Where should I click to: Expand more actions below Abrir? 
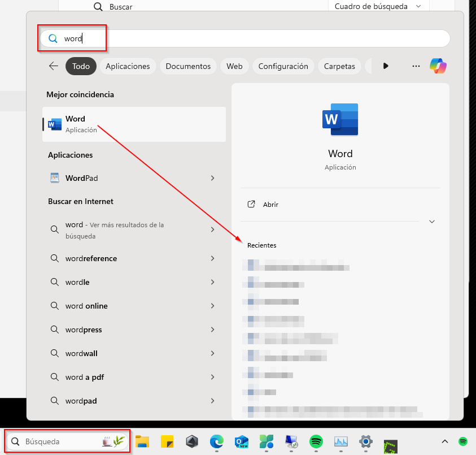(x=432, y=222)
